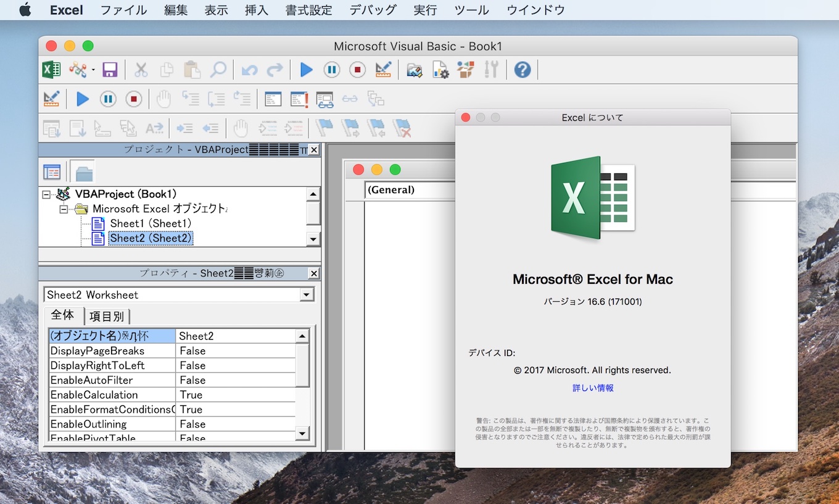Click the Parameter Info icon

click(x=128, y=128)
